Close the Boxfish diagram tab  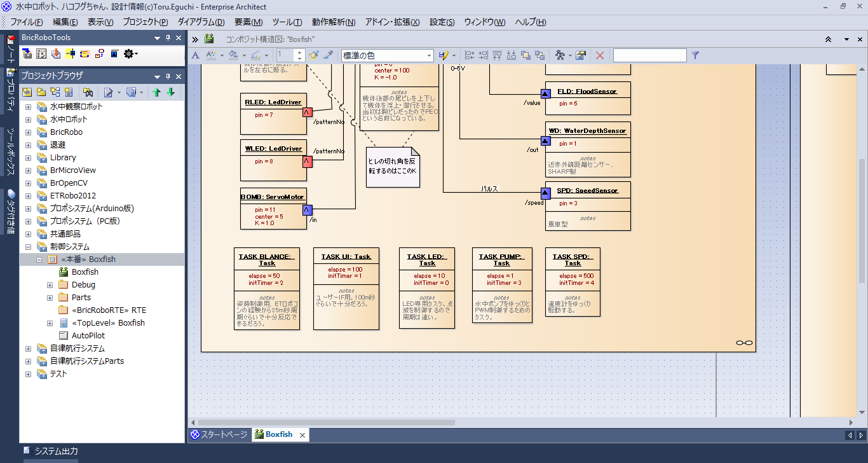[x=302, y=435]
